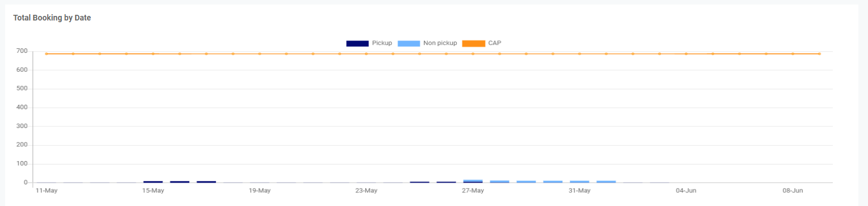Click the CAP line point above 23-May
The width and height of the screenshot is (868, 206).
pyautogui.click(x=366, y=53)
